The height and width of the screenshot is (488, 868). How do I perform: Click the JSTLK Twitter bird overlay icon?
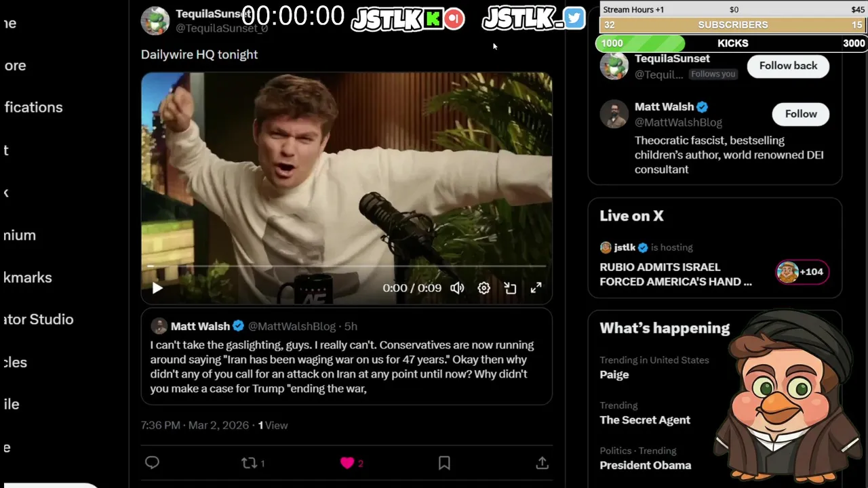tap(574, 18)
